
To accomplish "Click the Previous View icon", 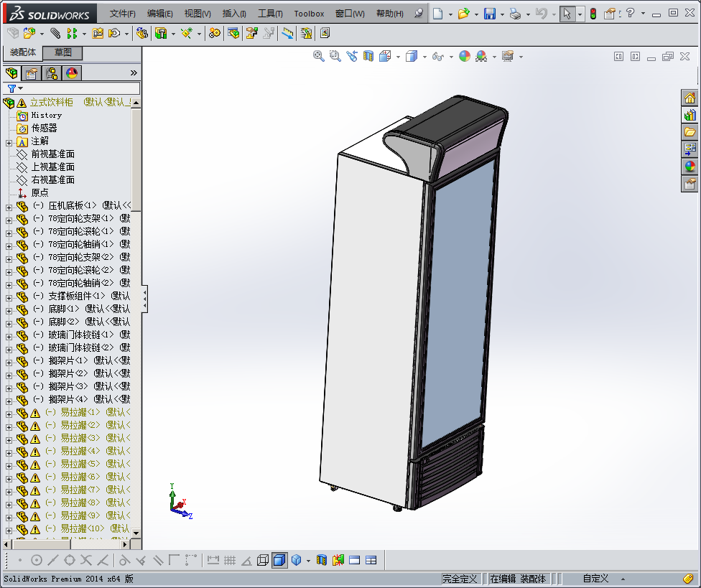I will coord(352,56).
